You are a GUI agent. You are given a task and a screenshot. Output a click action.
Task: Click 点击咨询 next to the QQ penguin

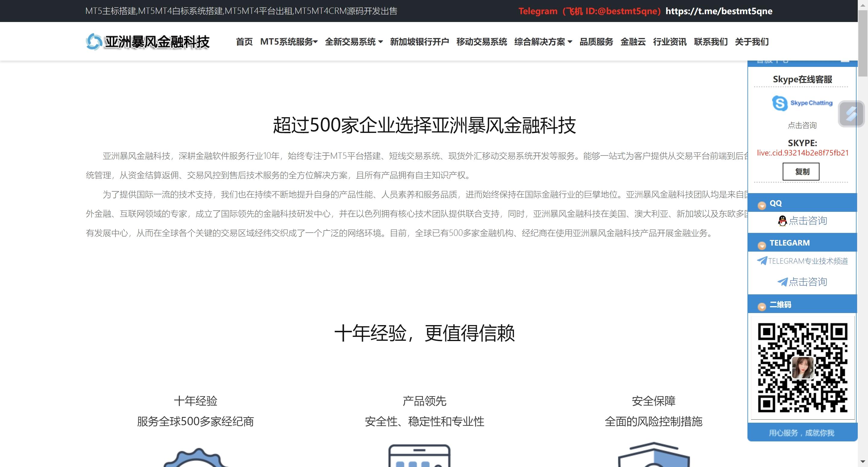point(808,221)
